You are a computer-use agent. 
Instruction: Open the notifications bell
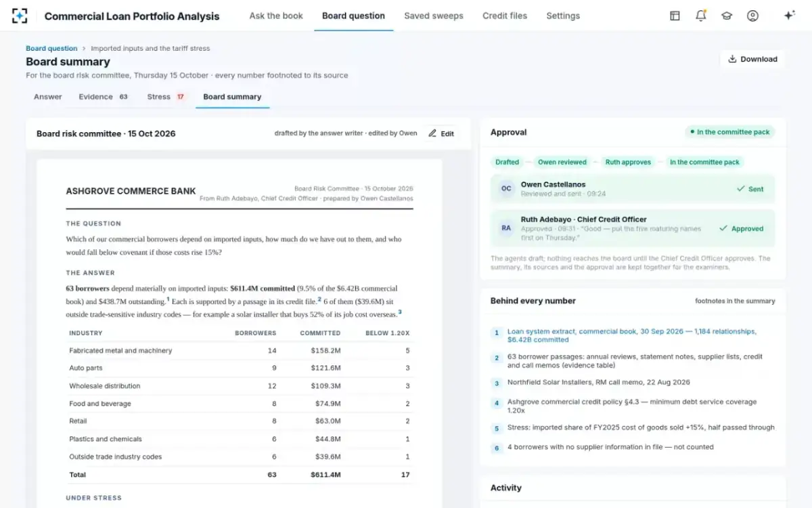pyautogui.click(x=701, y=16)
